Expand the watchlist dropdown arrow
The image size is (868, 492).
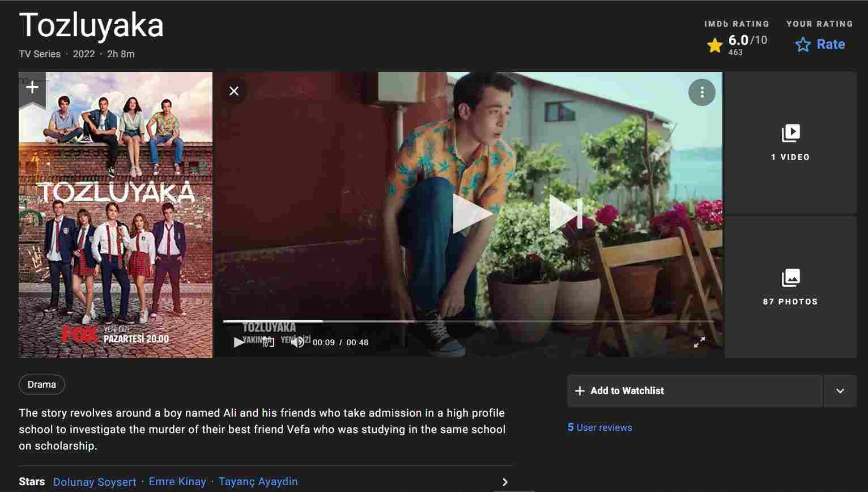click(x=840, y=391)
